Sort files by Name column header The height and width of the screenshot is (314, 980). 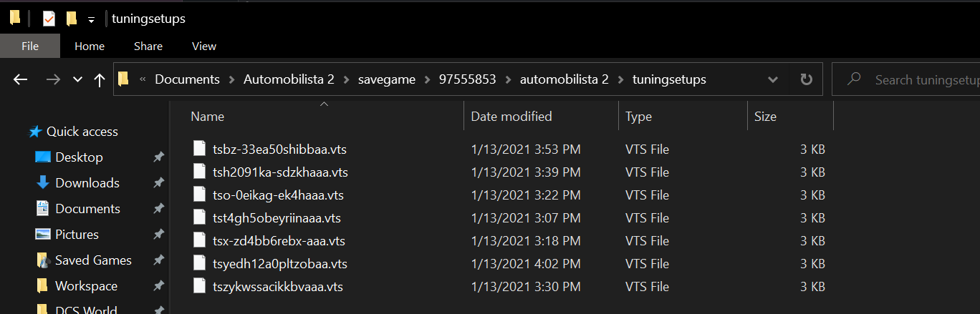(208, 116)
